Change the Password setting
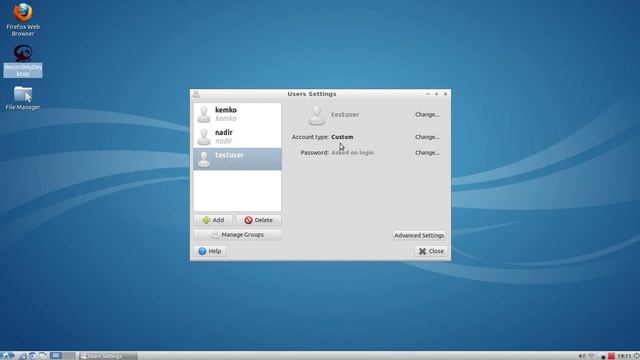This screenshot has height=360, width=640. point(427,153)
